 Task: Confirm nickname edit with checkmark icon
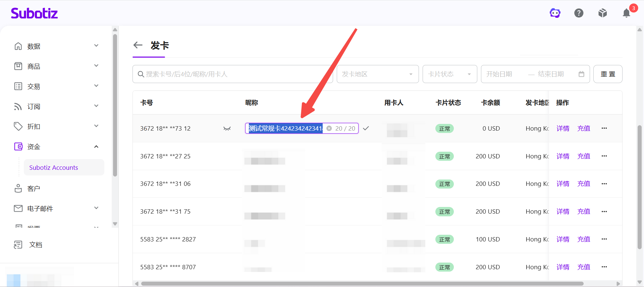(x=366, y=128)
